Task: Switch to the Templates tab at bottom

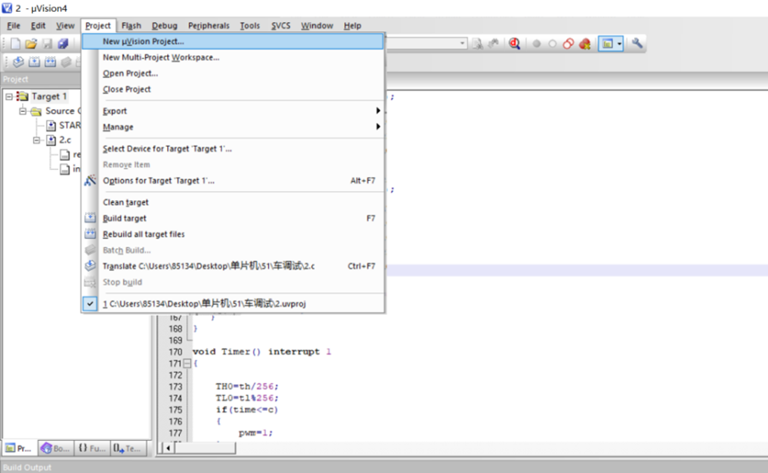Action: click(128, 448)
